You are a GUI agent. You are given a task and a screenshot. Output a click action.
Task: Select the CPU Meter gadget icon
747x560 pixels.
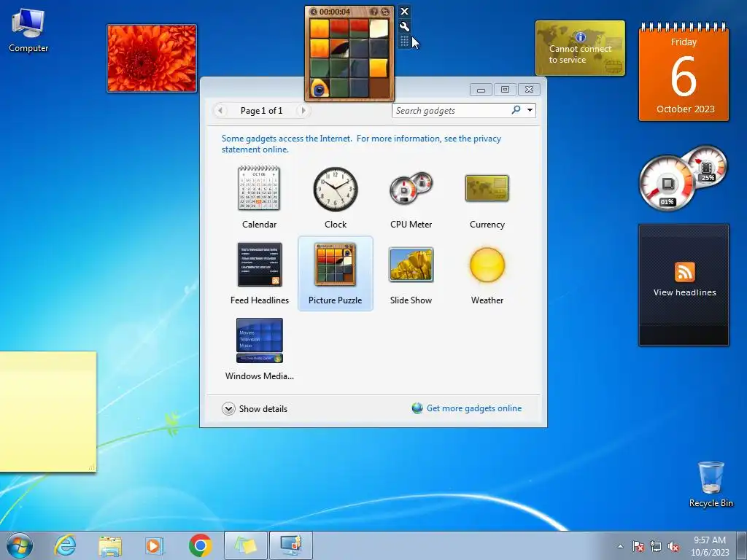pos(411,189)
